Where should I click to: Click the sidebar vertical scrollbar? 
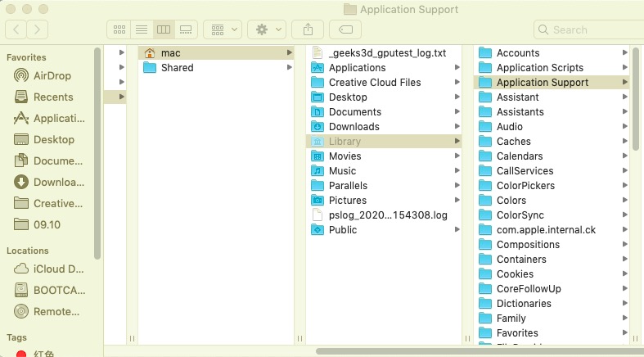pyautogui.click(x=97, y=154)
